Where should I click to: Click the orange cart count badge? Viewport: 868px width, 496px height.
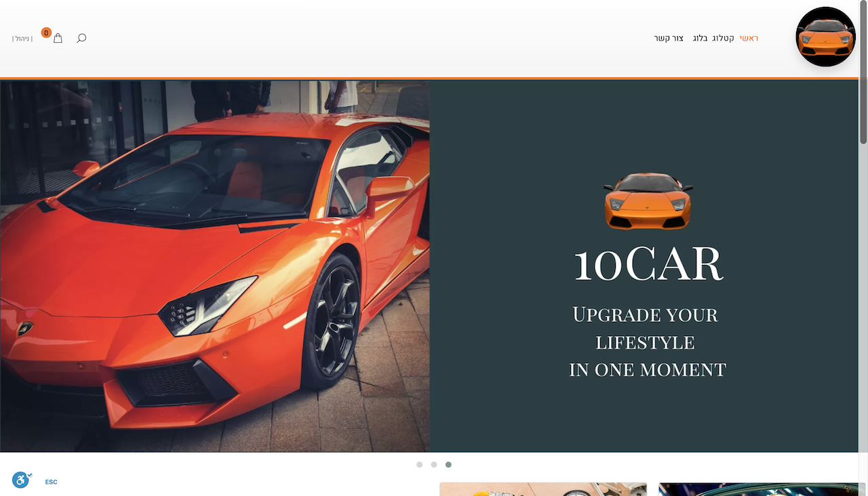pyautogui.click(x=46, y=33)
